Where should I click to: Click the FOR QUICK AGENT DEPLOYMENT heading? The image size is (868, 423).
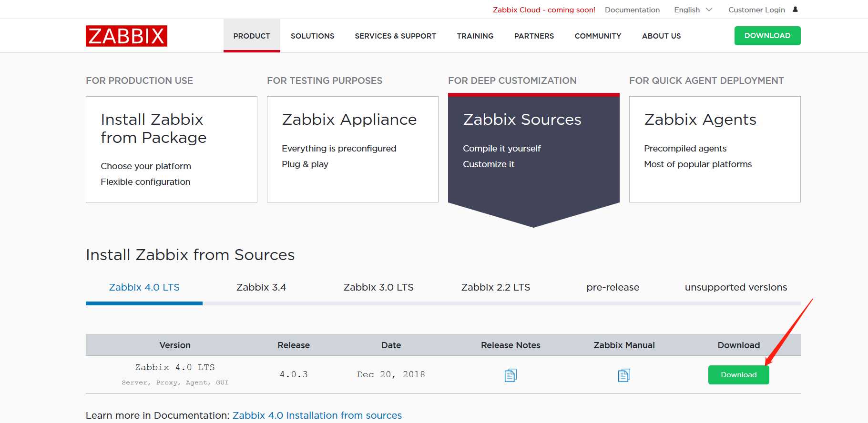(706, 81)
